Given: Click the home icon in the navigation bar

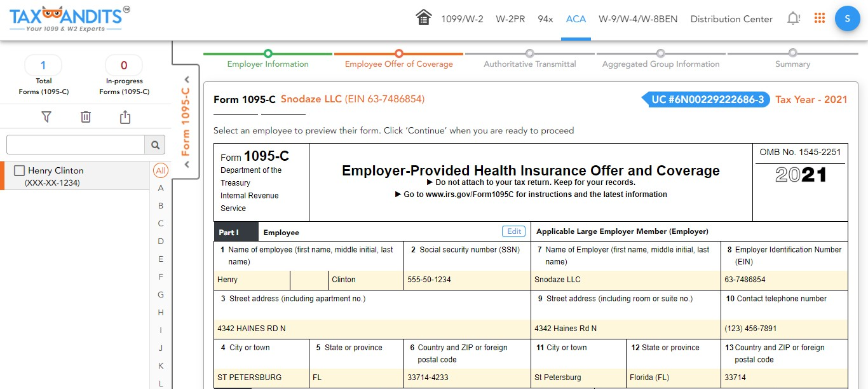Looking at the screenshot, I should (x=423, y=17).
